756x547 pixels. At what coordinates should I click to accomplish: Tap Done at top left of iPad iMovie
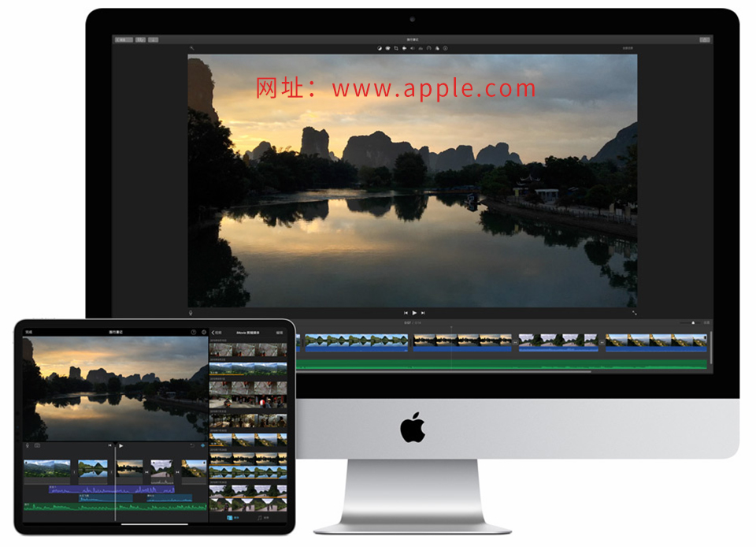[x=29, y=333]
